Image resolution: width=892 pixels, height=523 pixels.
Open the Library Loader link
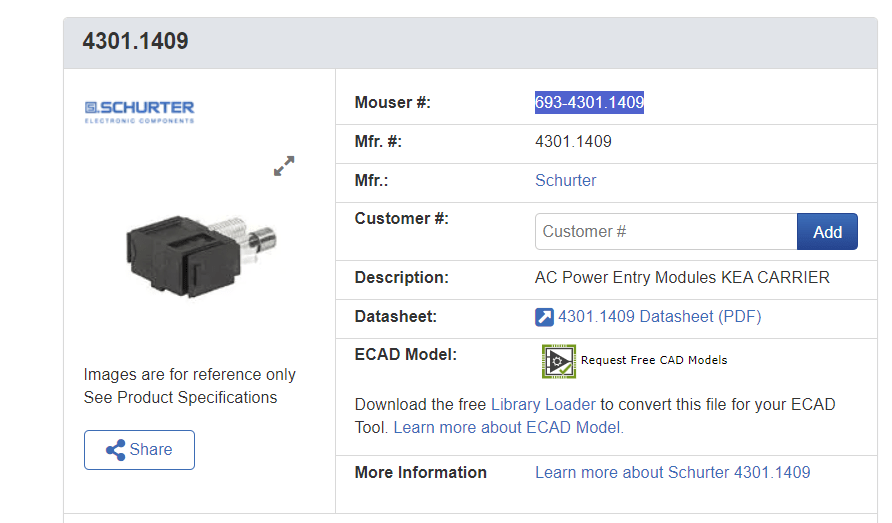(543, 405)
